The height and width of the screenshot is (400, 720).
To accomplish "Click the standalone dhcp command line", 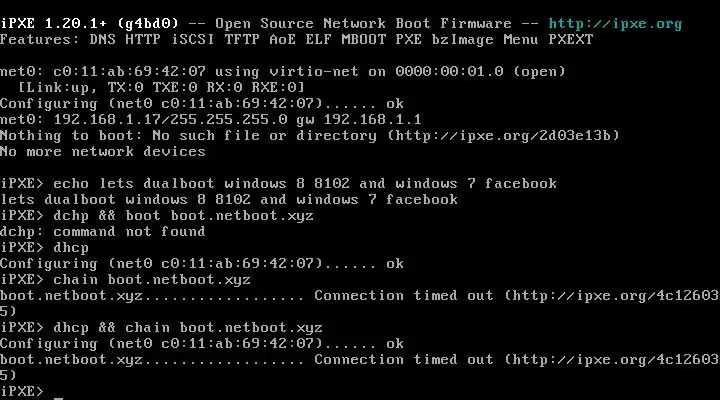I will click(73, 247).
